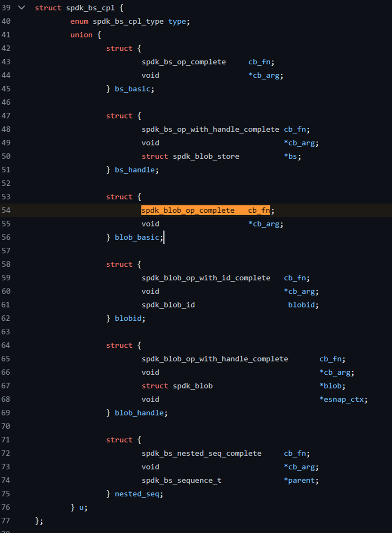
Task: Click cb_fn on line 72
Action: pyautogui.click(x=295, y=453)
